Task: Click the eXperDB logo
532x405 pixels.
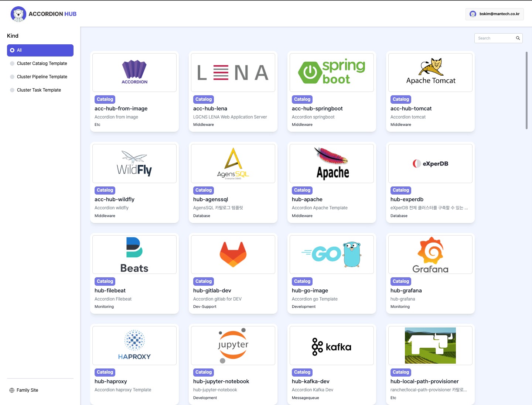Action: coord(430,164)
